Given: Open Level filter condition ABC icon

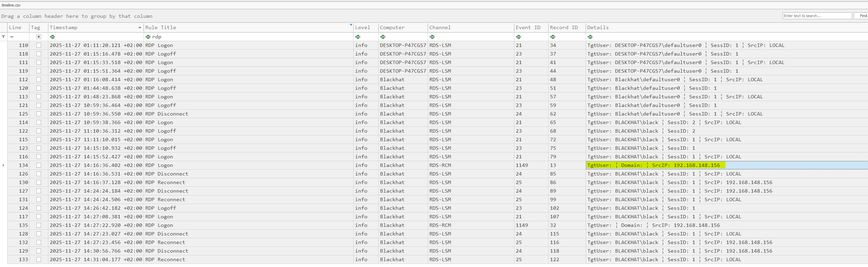Looking at the screenshot, I should pos(358,37).
